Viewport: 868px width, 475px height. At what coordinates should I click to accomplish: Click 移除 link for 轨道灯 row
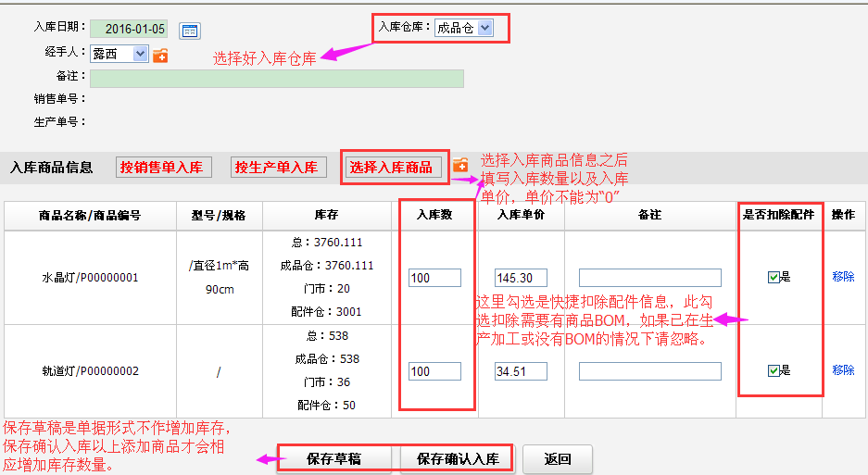[843, 370]
